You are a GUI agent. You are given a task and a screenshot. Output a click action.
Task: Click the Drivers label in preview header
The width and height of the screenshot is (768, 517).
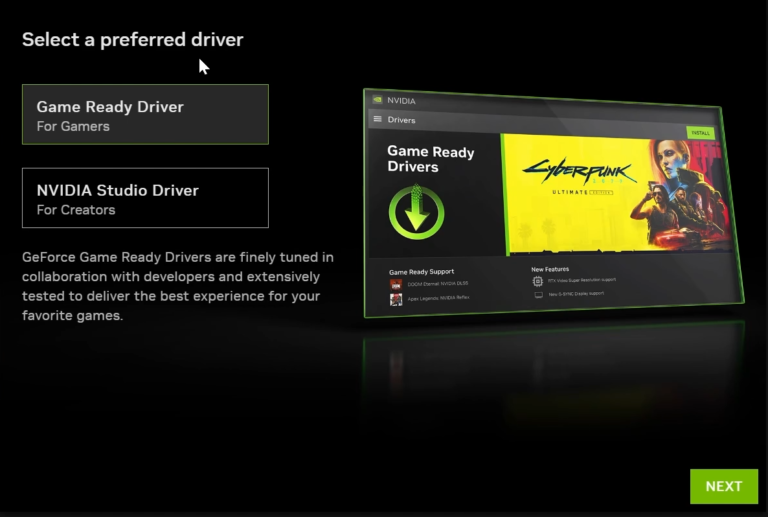(401, 120)
